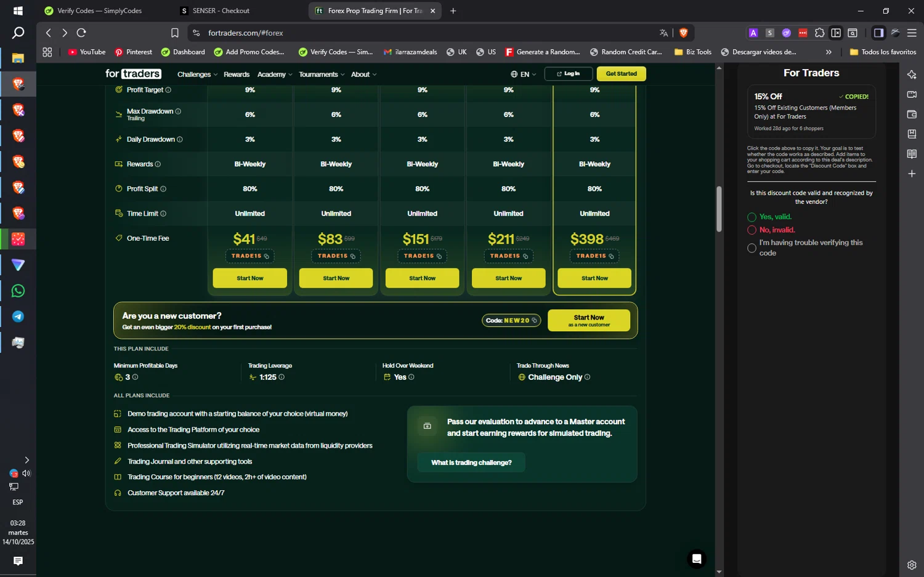Viewport: 924px width, 577px height.
Task: Expand the Academy menu dropdown
Action: (x=275, y=75)
